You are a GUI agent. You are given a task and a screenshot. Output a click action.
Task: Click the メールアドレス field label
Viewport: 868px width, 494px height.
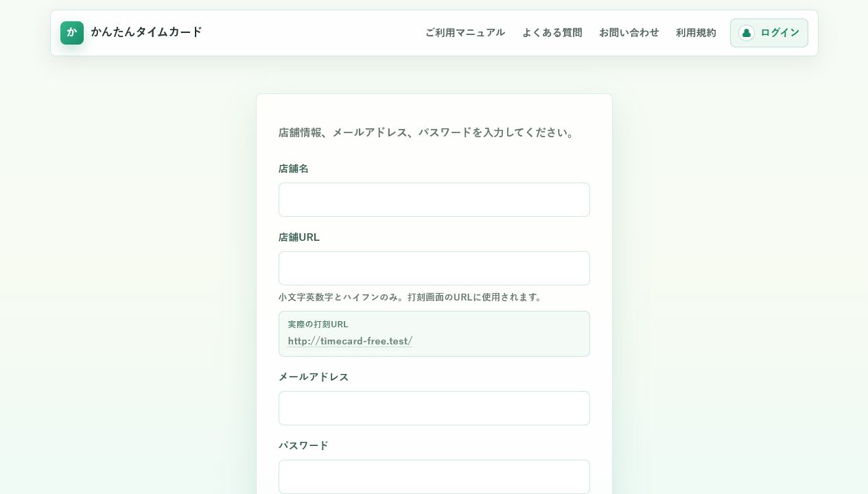click(314, 377)
